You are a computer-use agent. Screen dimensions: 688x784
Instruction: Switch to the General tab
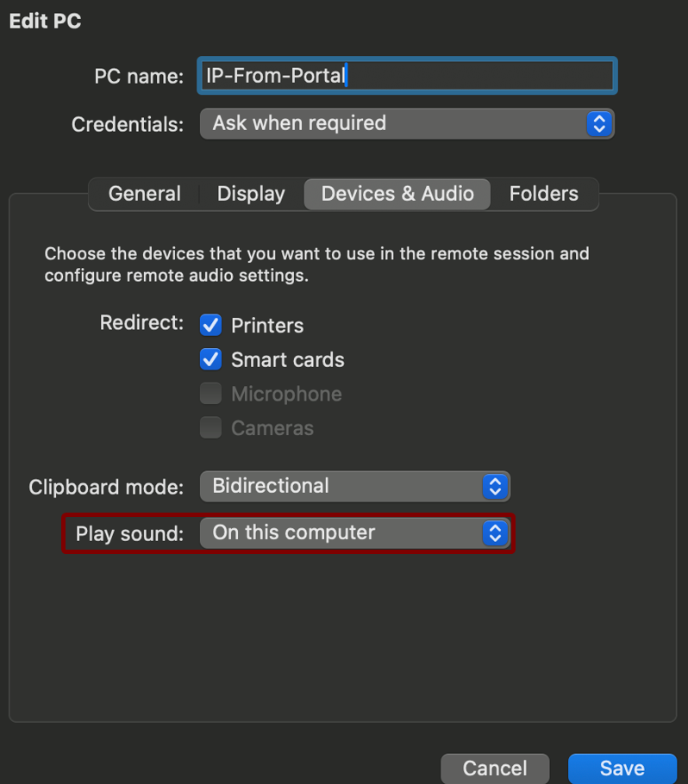pos(145,194)
